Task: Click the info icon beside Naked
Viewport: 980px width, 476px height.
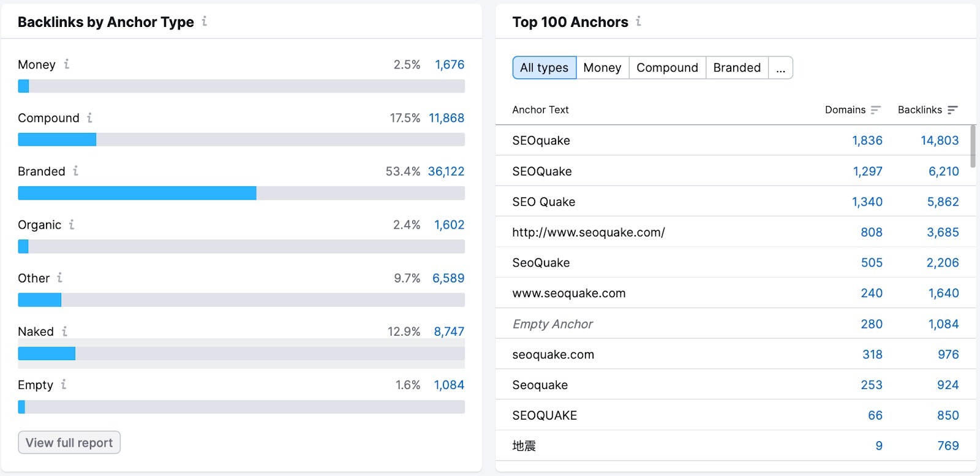Action: (64, 332)
